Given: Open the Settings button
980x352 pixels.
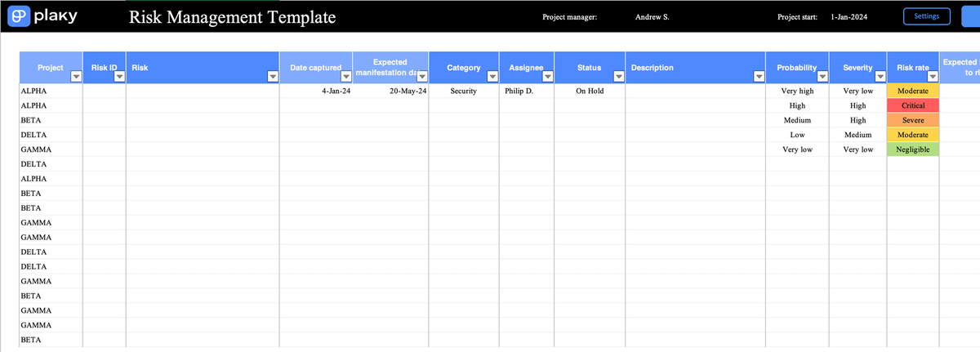Looking at the screenshot, I should [926, 16].
